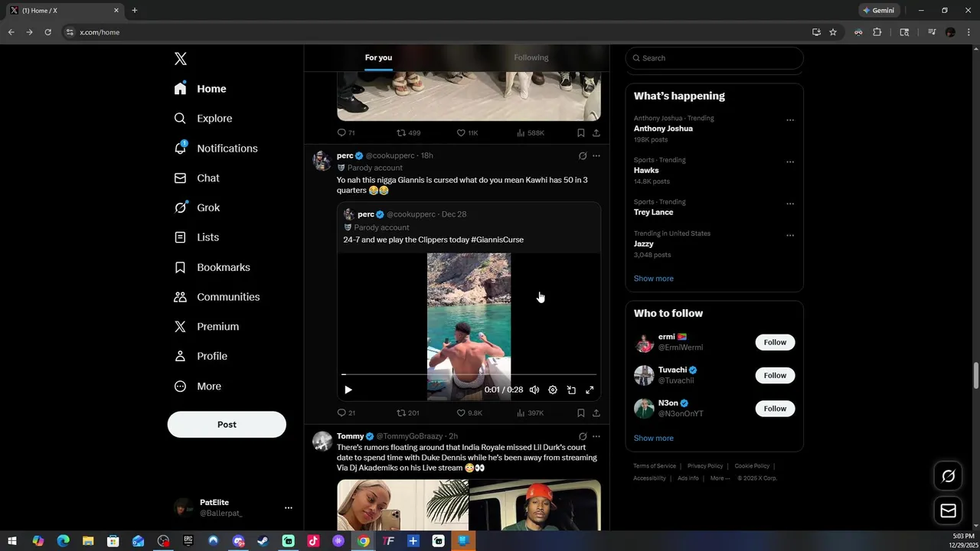Screen dimensions: 980x551
Task: Open Premium in the sidebar
Action: click(207, 327)
